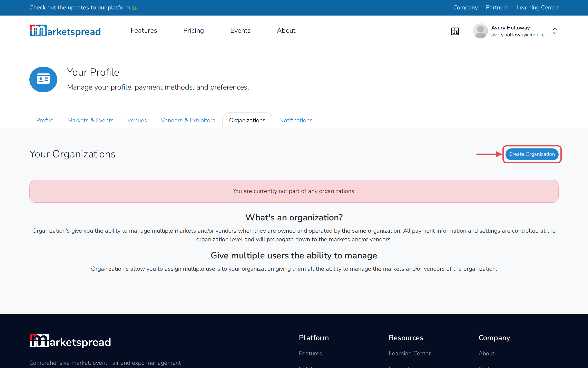Click the Marketspread logo in the header
The width and height of the screenshot is (588, 368).
[x=65, y=31]
